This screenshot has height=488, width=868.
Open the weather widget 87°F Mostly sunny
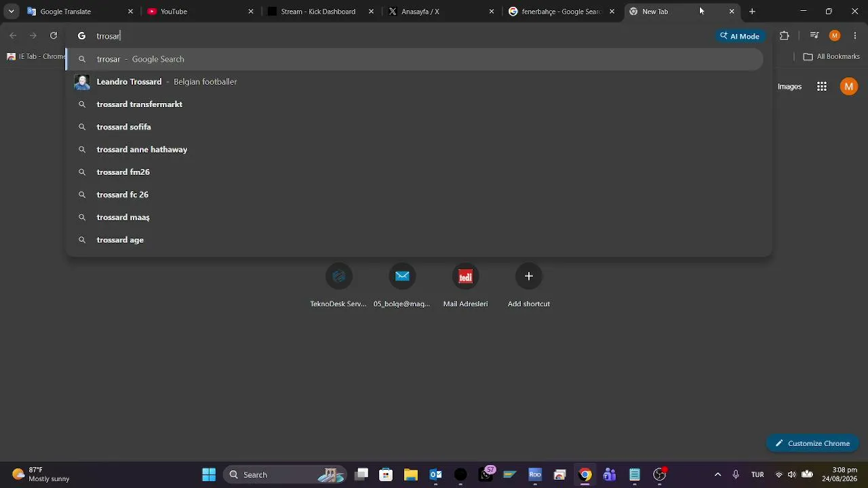pyautogui.click(x=41, y=474)
